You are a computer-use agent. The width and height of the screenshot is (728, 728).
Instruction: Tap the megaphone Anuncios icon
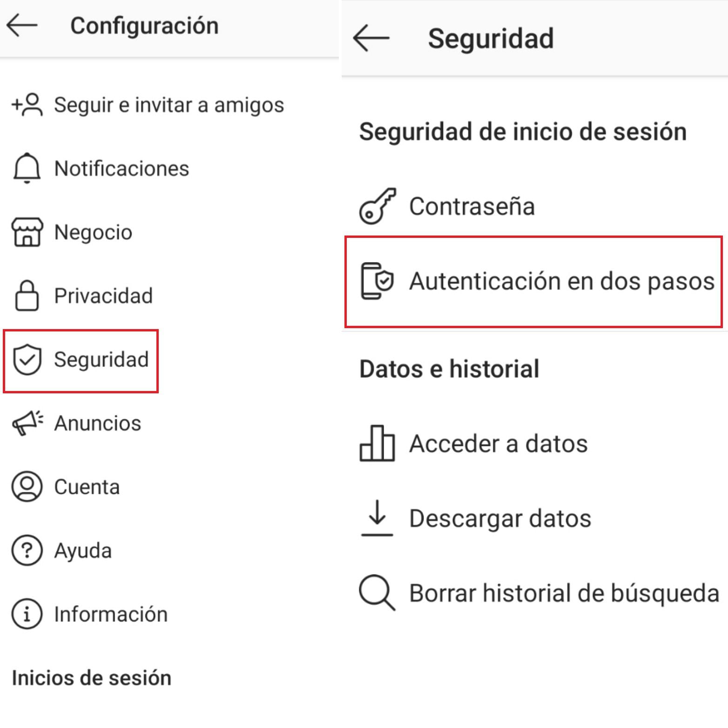27,423
